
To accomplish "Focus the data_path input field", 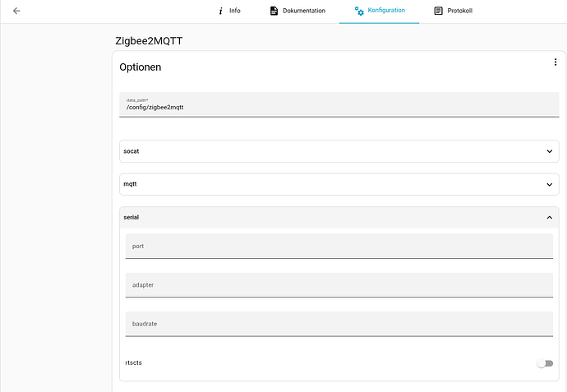I will point(339,104).
